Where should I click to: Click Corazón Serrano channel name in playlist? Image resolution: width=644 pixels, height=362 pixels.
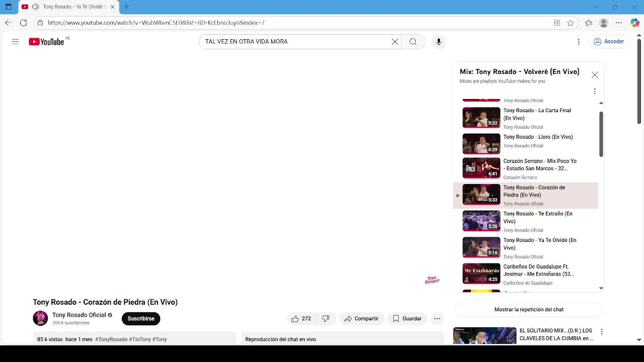pyautogui.click(x=520, y=177)
